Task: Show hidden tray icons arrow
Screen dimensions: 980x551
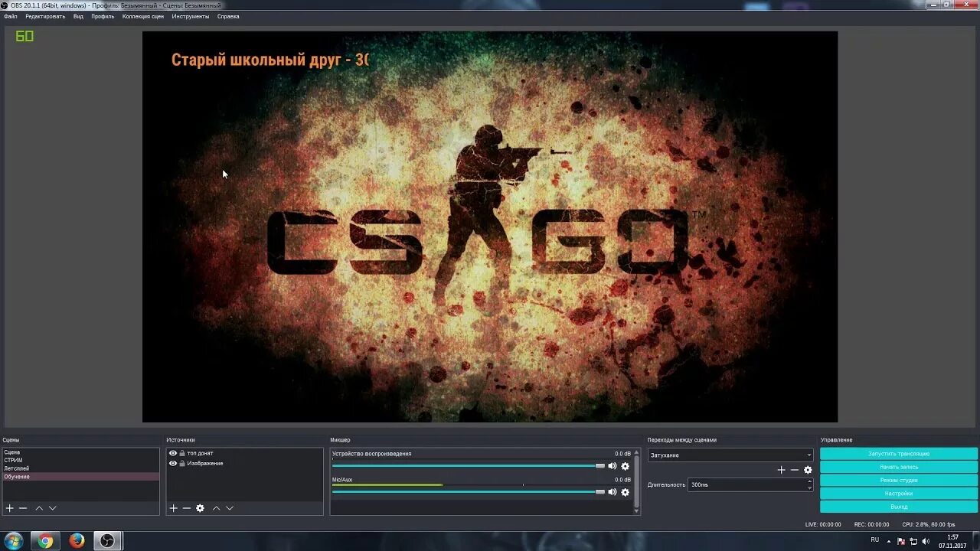Action: click(889, 541)
